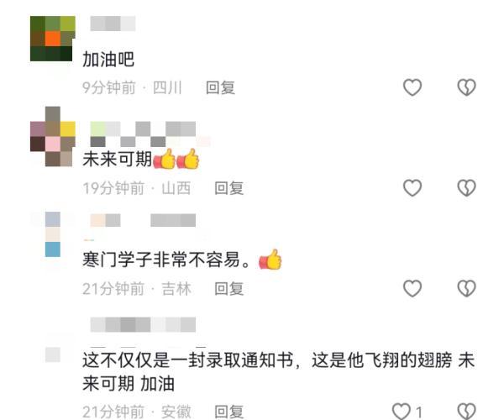
Task: Open username of the 安徽 commenter
Action: [143, 324]
